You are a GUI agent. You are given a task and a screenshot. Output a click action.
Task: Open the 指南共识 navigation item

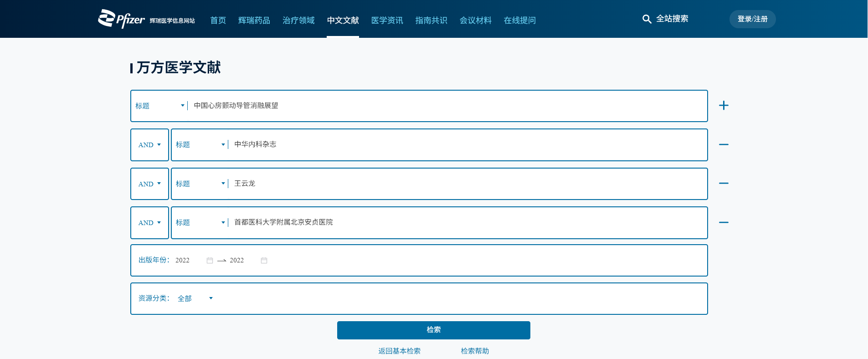(431, 20)
